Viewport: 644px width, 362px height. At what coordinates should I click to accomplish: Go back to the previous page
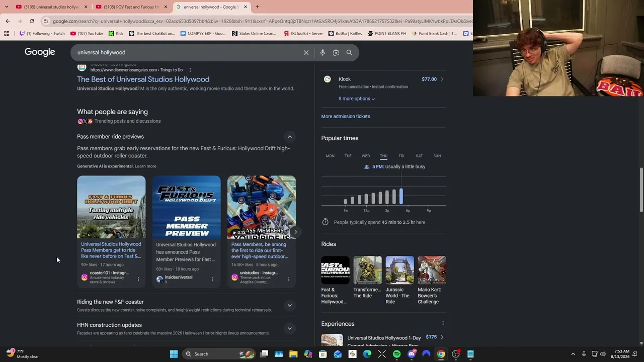click(x=8, y=21)
